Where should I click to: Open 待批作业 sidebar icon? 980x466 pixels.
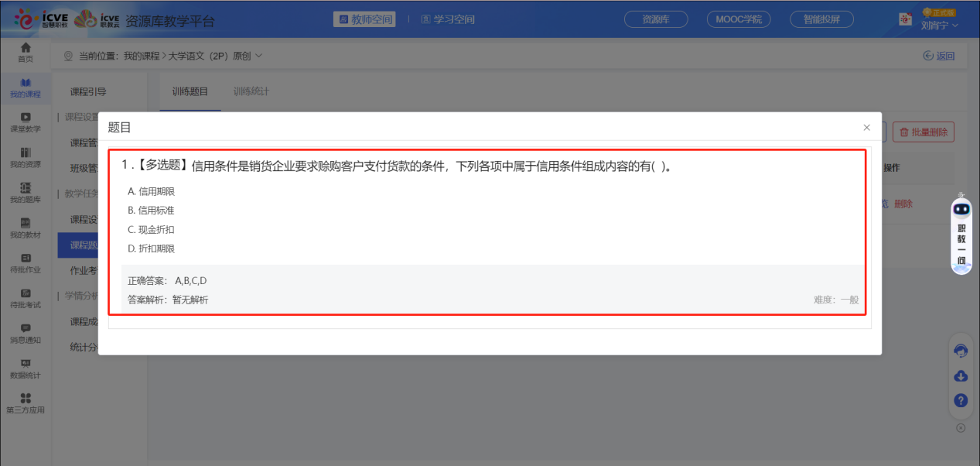pyautogui.click(x=26, y=263)
